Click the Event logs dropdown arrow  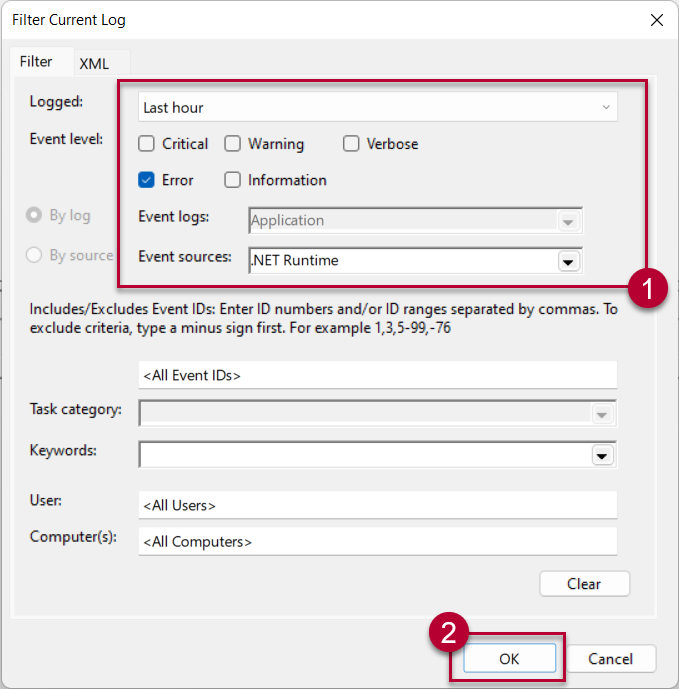click(x=568, y=221)
